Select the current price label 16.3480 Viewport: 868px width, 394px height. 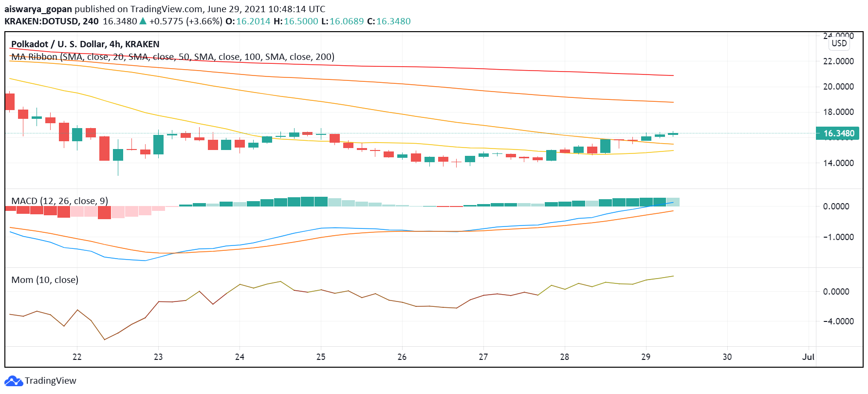pyautogui.click(x=838, y=133)
